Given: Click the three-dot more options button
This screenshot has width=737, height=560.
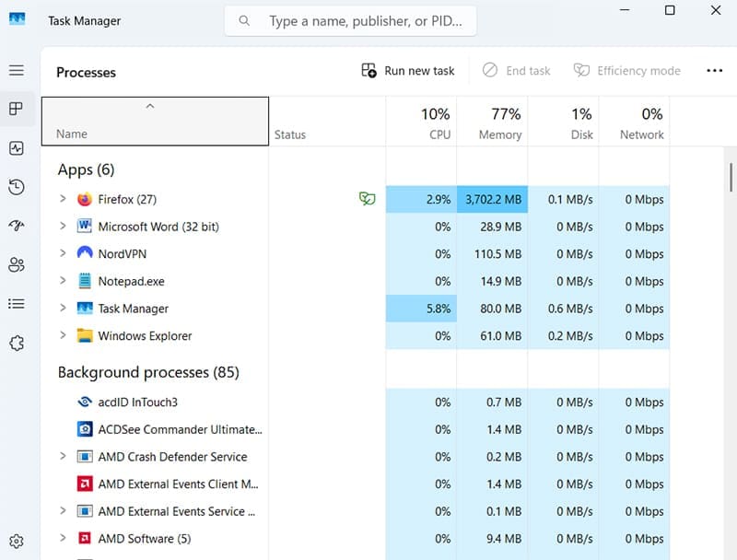Looking at the screenshot, I should [714, 71].
